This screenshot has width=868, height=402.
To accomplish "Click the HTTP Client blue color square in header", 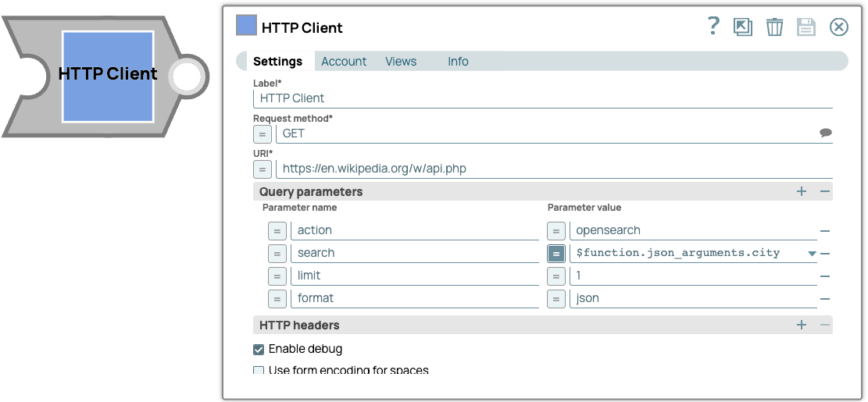I will (246, 26).
